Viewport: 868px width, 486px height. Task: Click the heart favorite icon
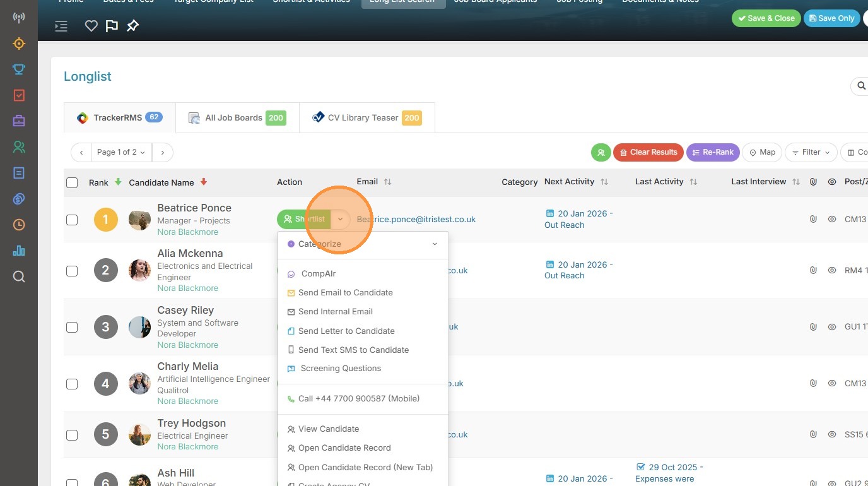point(91,26)
